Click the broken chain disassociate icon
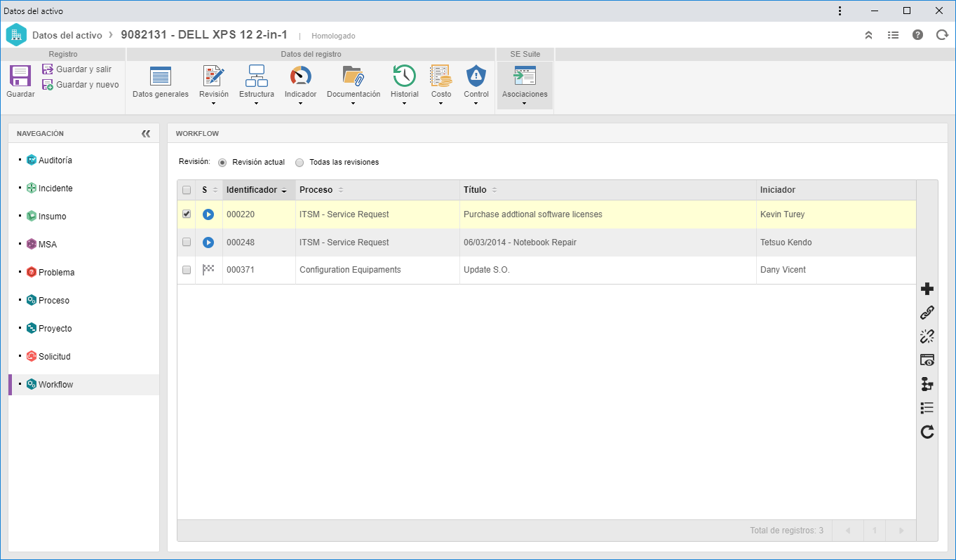 point(927,336)
